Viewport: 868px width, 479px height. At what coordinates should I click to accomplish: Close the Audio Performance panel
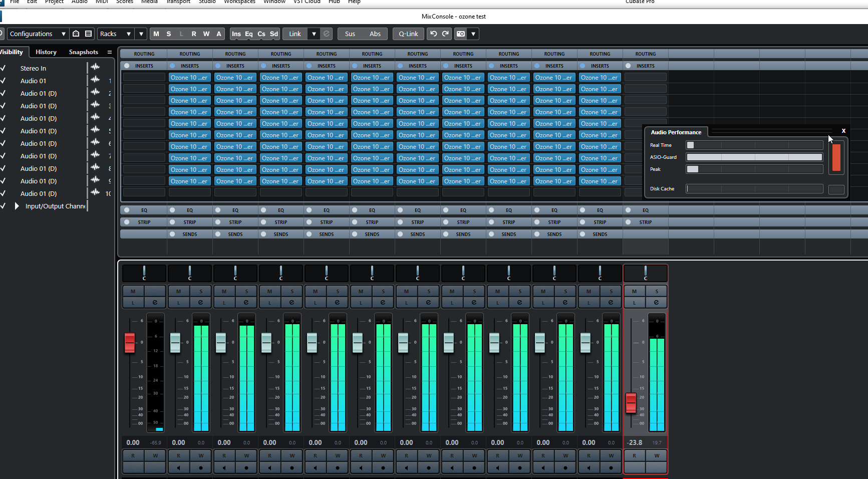(843, 131)
